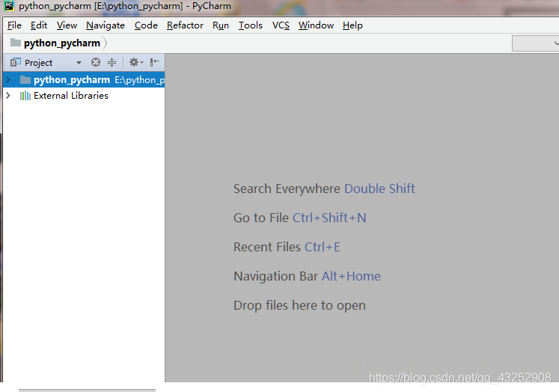Click the Project view icon

[x=15, y=62]
